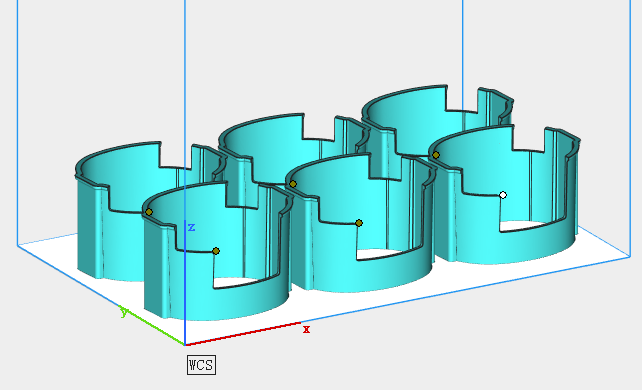Viewport: 642px width, 390px height.
Task: Pick olive marker at front-middle part's notch corner
Action: point(359,223)
